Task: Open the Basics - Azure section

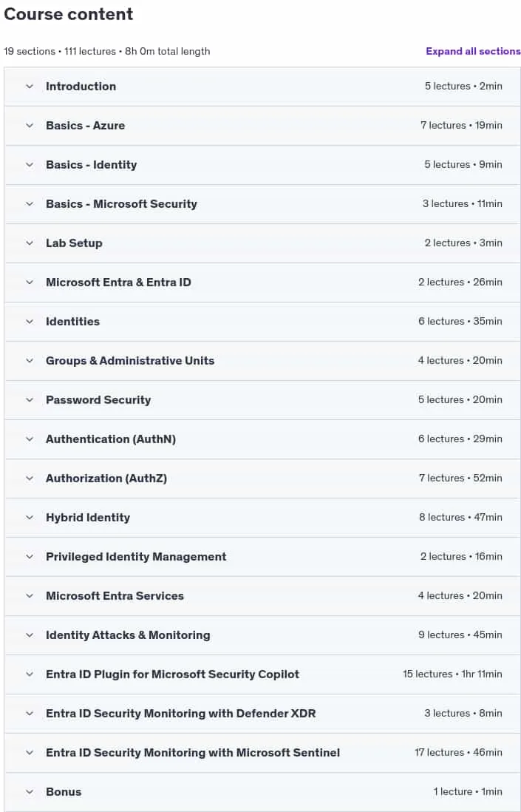Action: pyautogui.click(x=262, y=126)
